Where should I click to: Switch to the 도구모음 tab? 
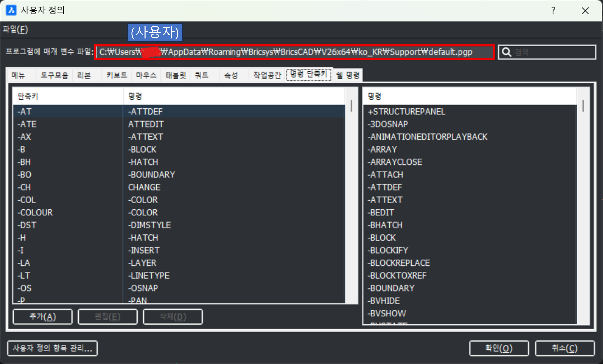pos(54,75)
